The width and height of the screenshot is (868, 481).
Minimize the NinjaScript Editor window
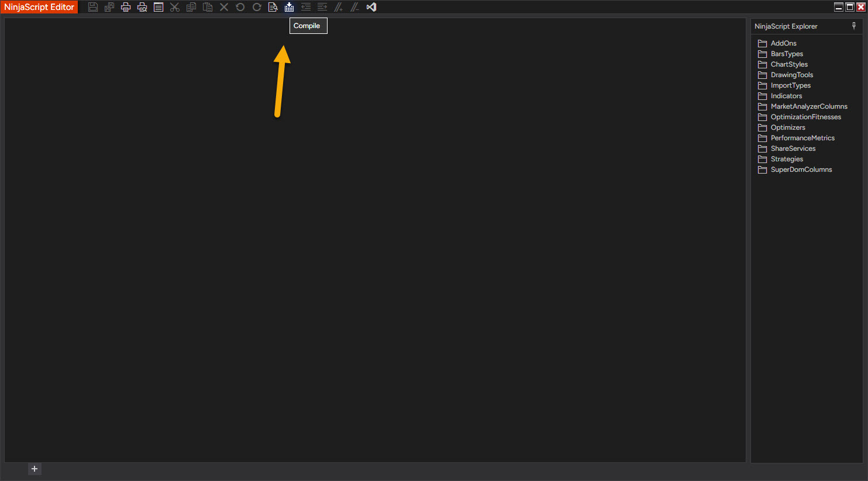(839, 7)
